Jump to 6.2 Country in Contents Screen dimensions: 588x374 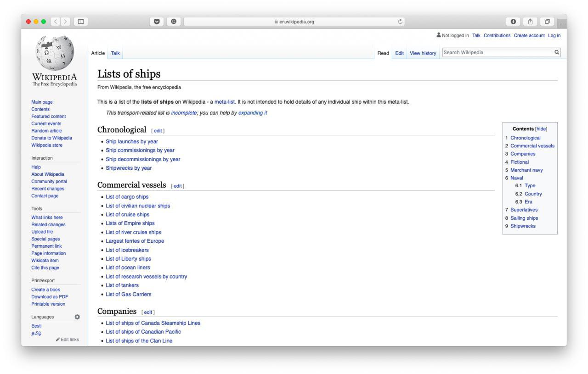(533, 194)
